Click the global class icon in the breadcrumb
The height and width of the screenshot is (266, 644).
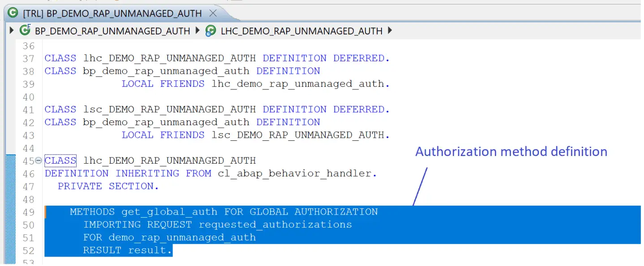[25, 31]
